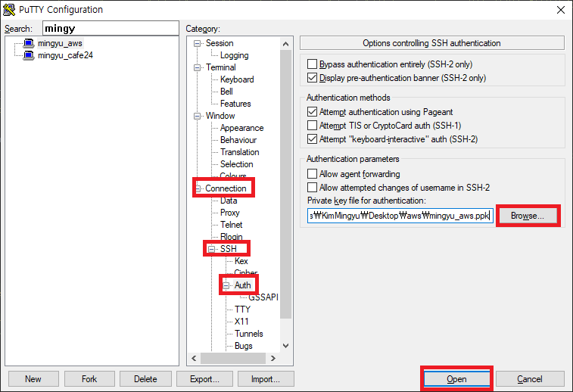
Task: Open the Rlogin category
Action: pos(231,237)
